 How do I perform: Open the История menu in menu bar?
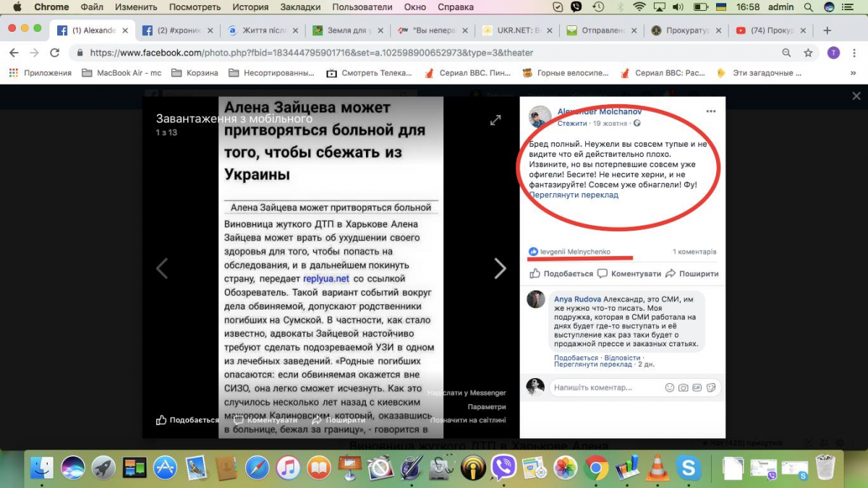tap(250, 7)
